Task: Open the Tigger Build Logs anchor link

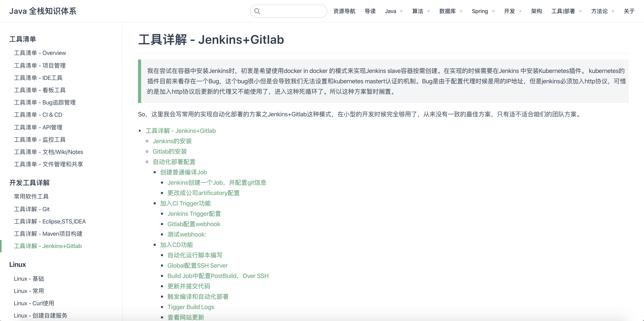Action: click(191, 307)
